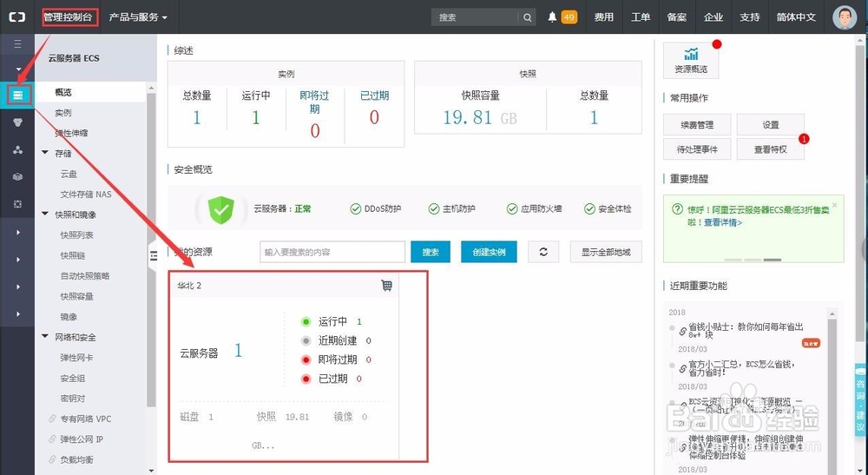Open news item 省钱小贴士

745,331
